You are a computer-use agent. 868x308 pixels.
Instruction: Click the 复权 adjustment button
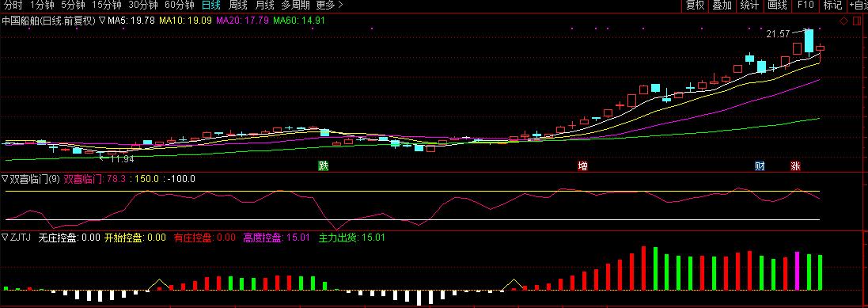(696, 6)
